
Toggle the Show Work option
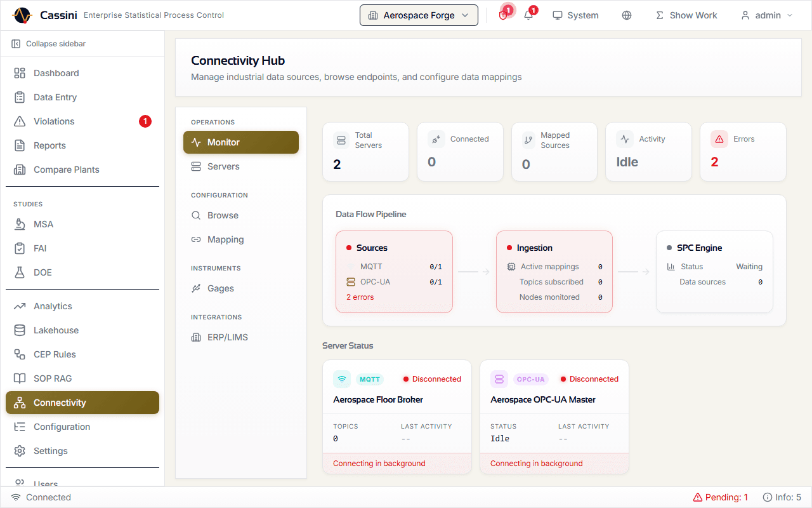coord(686,15)
